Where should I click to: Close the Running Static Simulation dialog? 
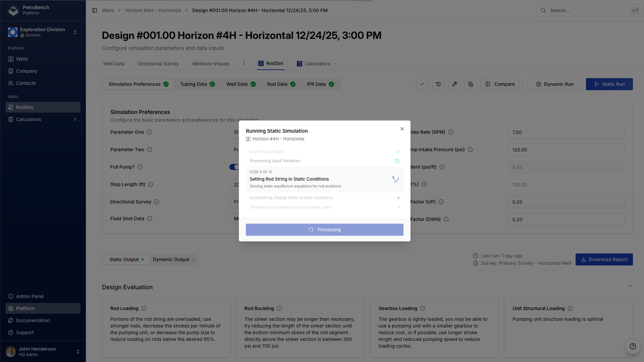click(x=402, y=129)
